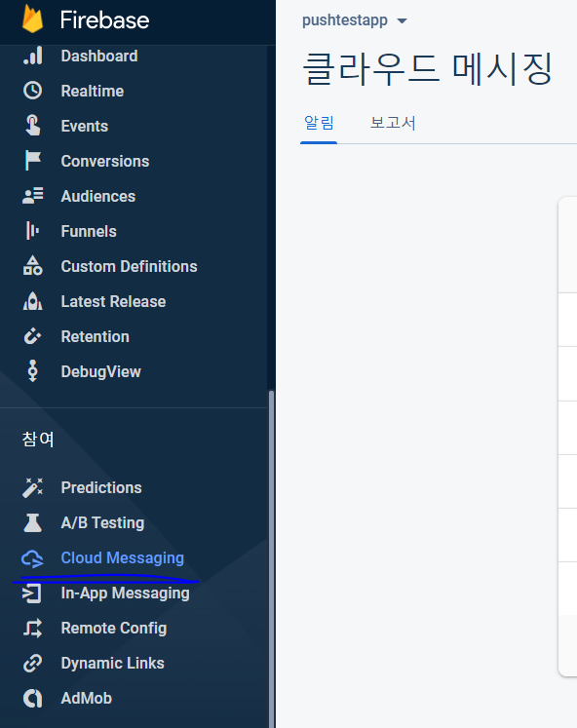
Task: Open the Predictions page
Action: [101, 487]
